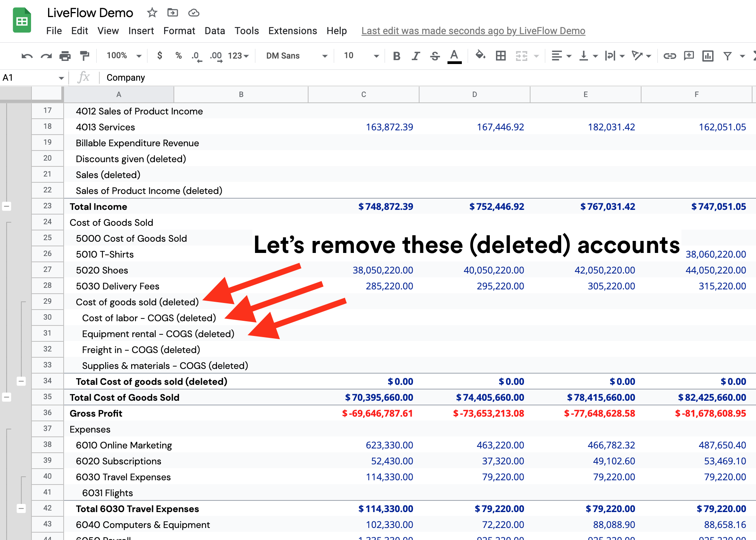Open filter views dropdown arrow
This screenshot has height=540, width=756.
click(x=742, y=56)
